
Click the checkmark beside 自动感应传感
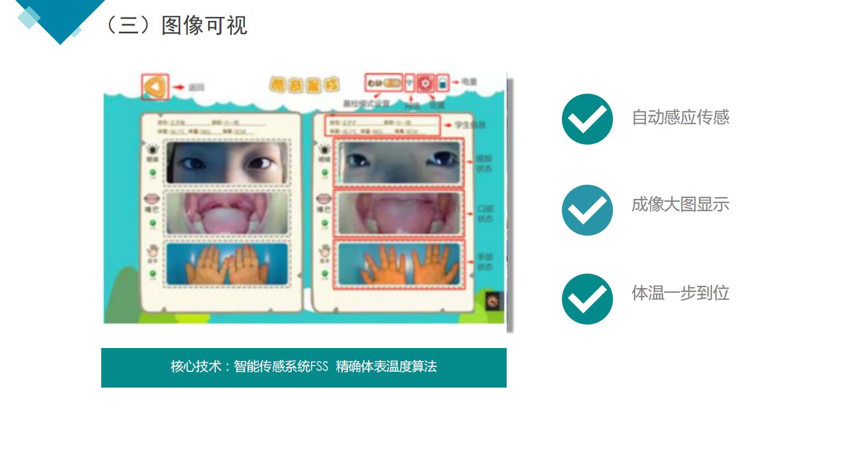(587, 119)
